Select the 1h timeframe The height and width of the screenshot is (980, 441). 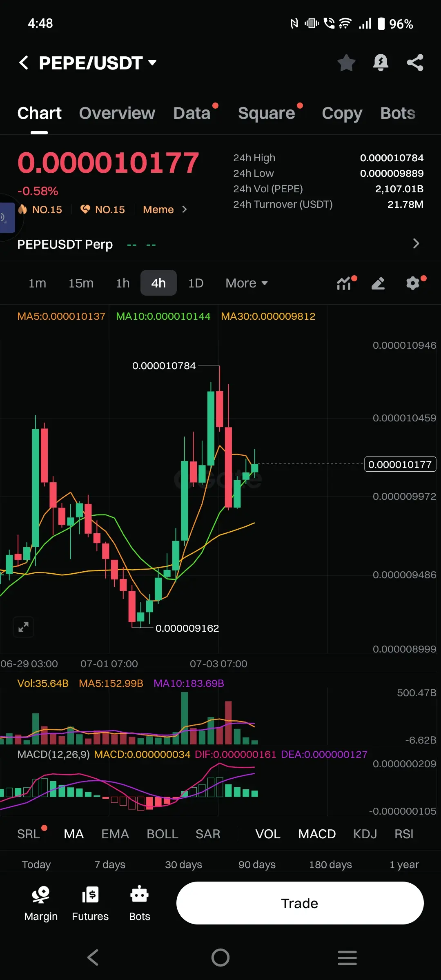tap(122, 283)
